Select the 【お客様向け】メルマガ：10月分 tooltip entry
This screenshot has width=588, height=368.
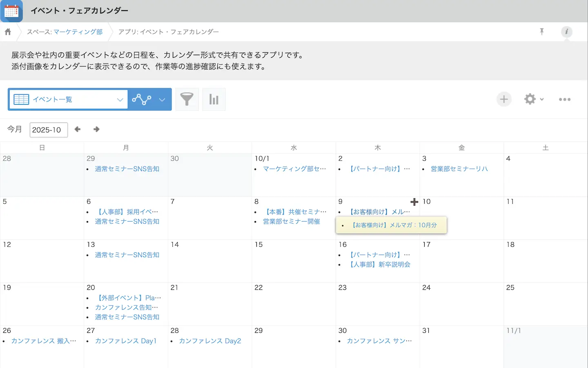pyautogui.click(x=394, y=225)
